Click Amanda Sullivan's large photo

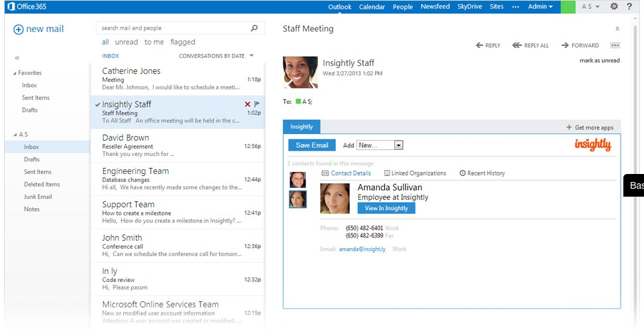coord(335,199)
